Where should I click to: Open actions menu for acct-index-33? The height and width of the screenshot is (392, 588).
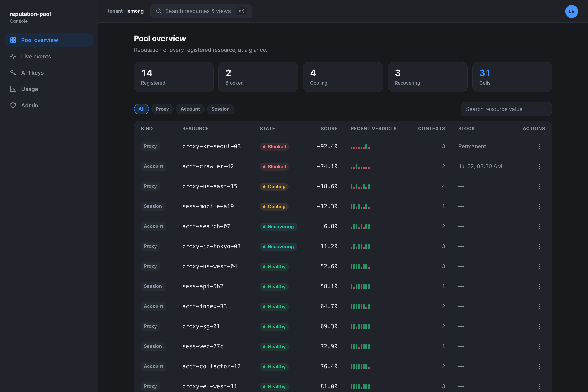[539, 306]
